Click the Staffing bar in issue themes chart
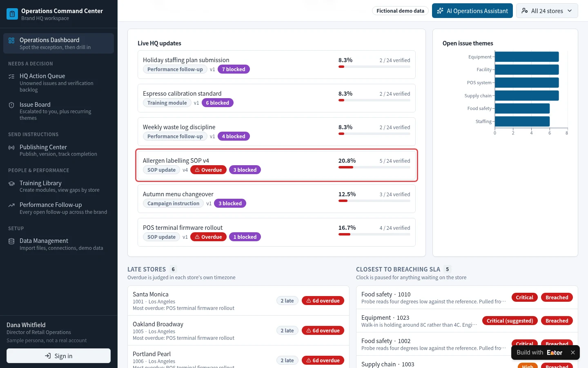 pos(522,121)
